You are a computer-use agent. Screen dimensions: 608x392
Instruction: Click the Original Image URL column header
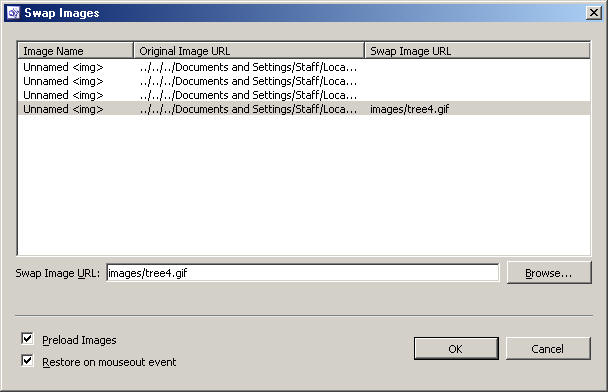tap(249, 51)
